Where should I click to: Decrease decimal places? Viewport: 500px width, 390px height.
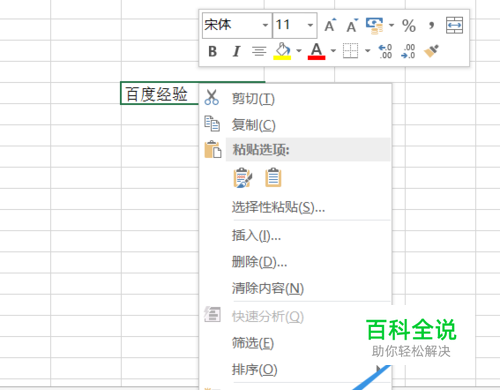coord(408,51)
